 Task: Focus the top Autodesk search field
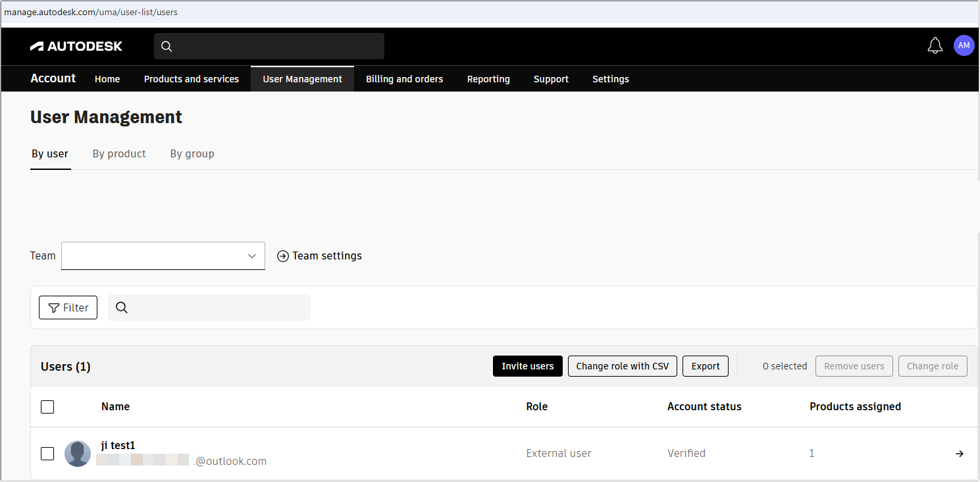(x=269, y=46)
